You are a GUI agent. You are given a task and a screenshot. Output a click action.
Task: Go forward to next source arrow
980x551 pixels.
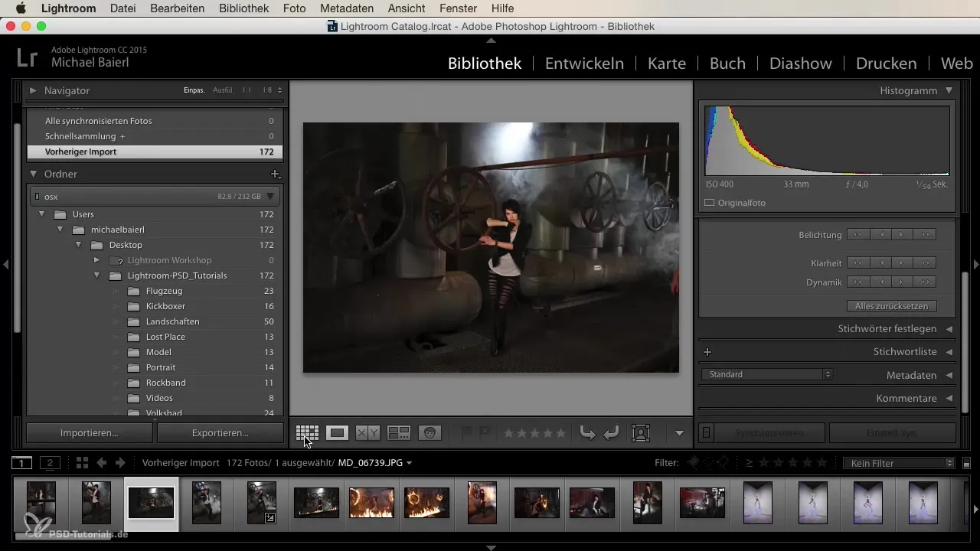pyautogui.click(x=119, y=462)
